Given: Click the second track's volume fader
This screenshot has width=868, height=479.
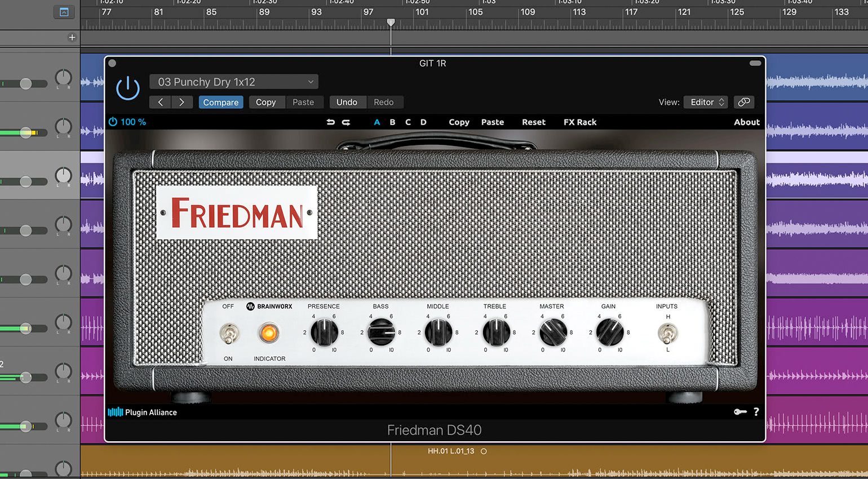Looking at the screenshot, I should [25, 132].
